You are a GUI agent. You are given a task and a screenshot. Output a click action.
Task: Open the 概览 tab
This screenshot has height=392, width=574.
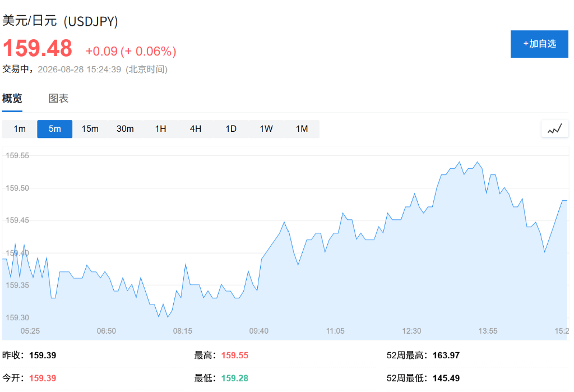point(12,98)
